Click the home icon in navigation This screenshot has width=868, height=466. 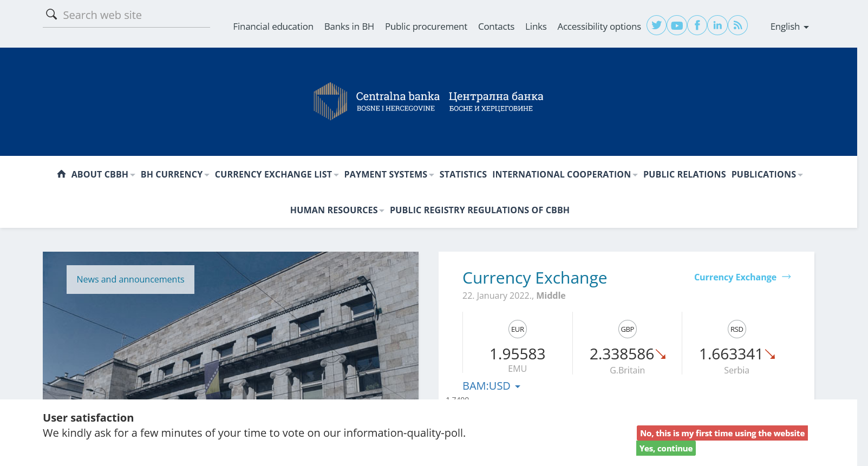(x=61, y=174)
